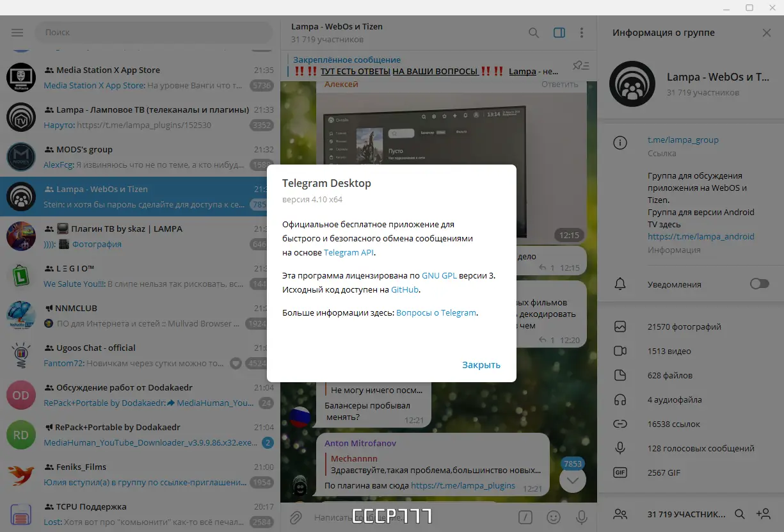Click Ответить on Алексей's message
Screen dimensions: 784x532
[x=559, y=85]
